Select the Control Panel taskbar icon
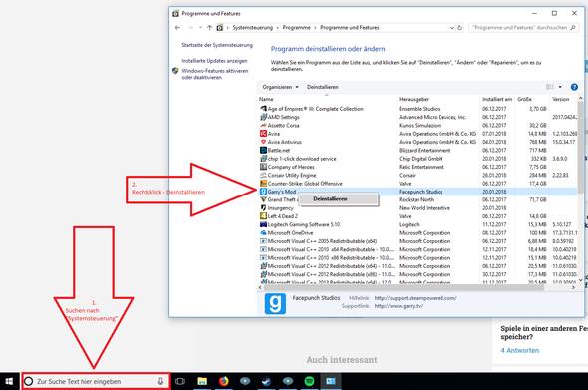This screenshot has width=588, height=390. pos(331,381)
